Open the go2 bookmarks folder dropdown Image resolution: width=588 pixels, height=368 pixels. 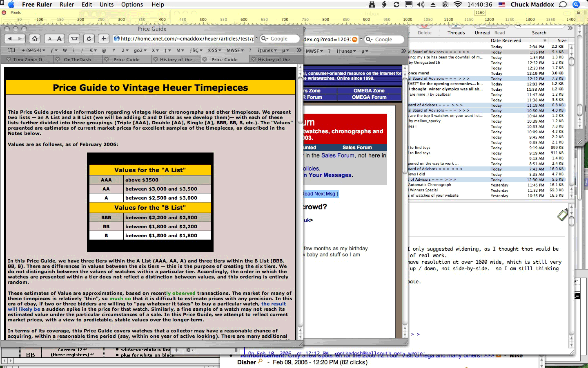point(140,50)
